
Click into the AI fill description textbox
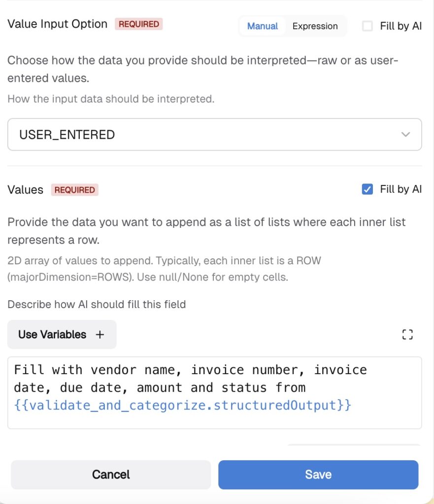[215, 392]
